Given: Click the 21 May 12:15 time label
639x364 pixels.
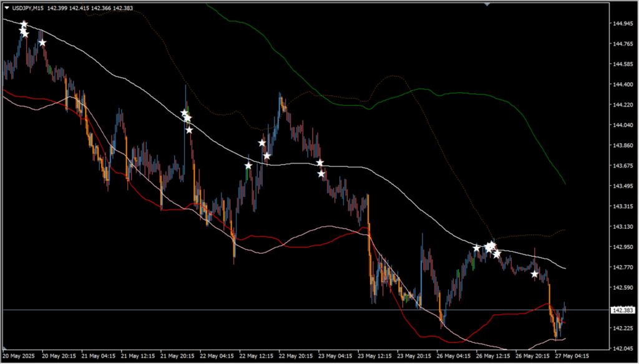Looking at the screenshot, I should point(138,355).
